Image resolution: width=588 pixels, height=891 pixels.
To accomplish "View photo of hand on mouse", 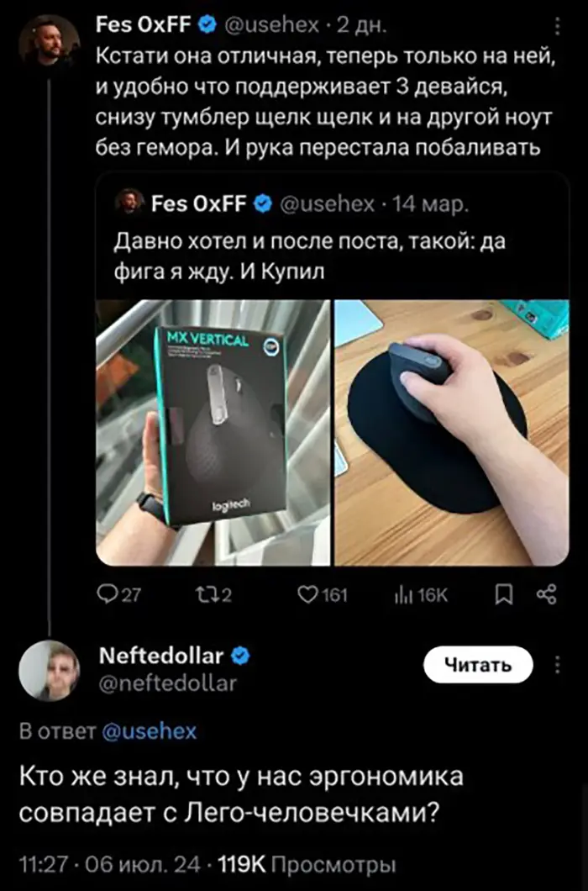I will (452, 432).
